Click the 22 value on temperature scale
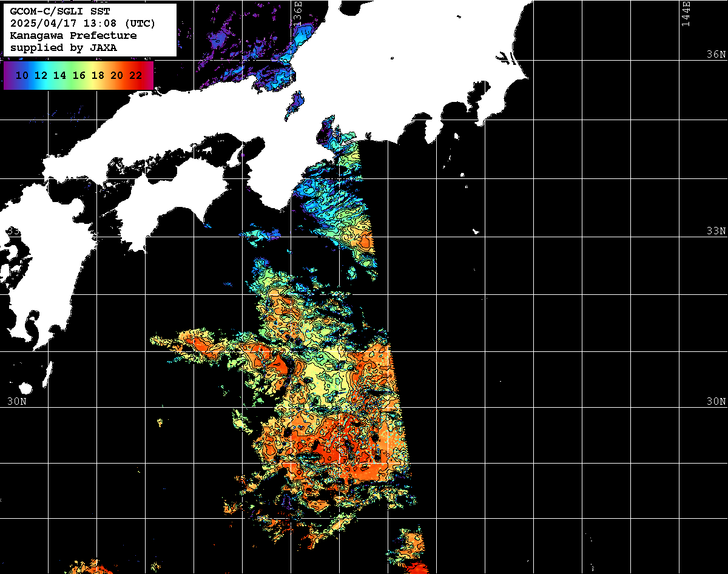This screenshot has width=728, height=574. (136, 75)
